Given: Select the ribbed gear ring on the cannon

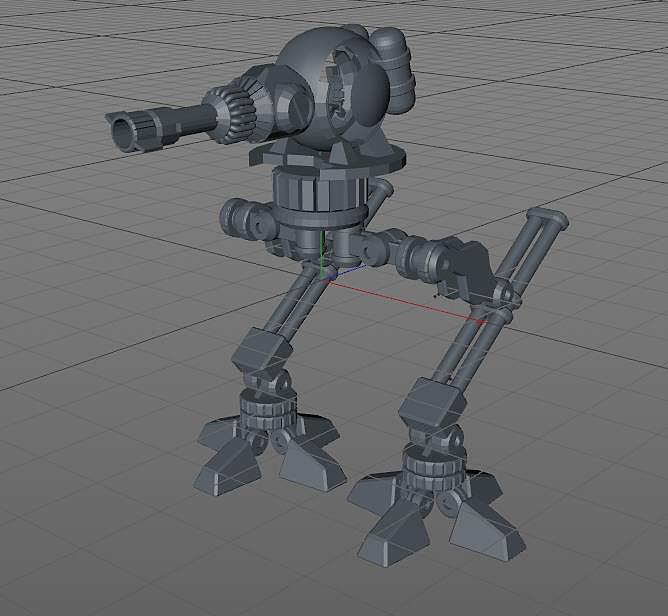Looking at the screenshot, I should (234, 112).
